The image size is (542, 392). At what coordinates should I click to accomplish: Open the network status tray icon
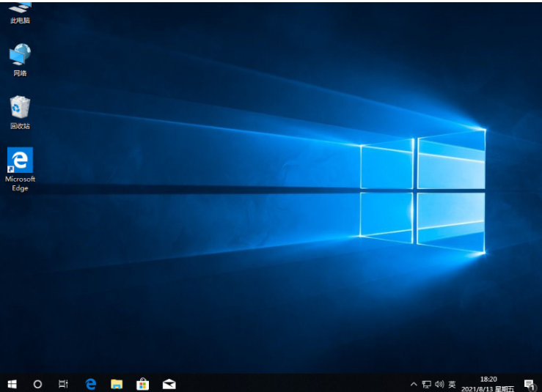[426, 384]
